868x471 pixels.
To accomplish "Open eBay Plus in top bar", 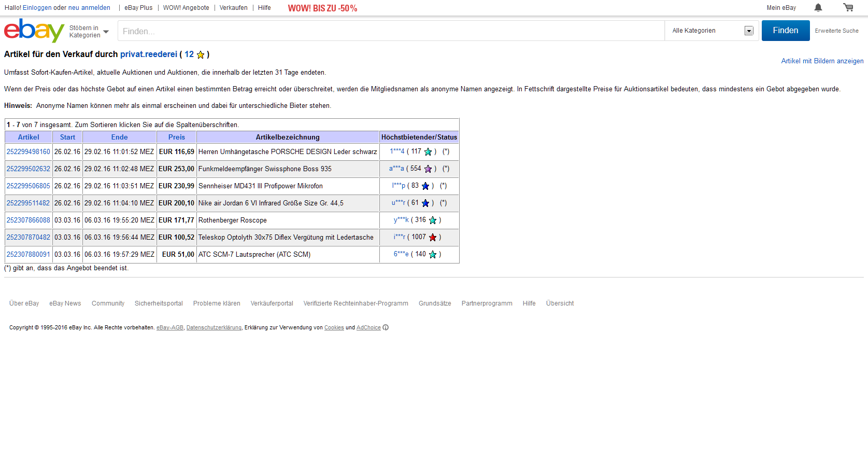I will pyautogui.click(x=138, y=8).
